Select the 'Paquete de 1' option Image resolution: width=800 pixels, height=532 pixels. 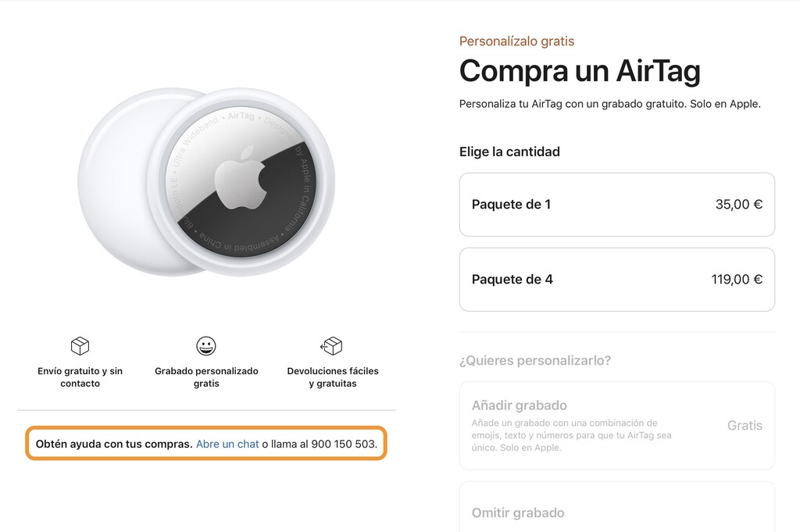click(616, 205)
